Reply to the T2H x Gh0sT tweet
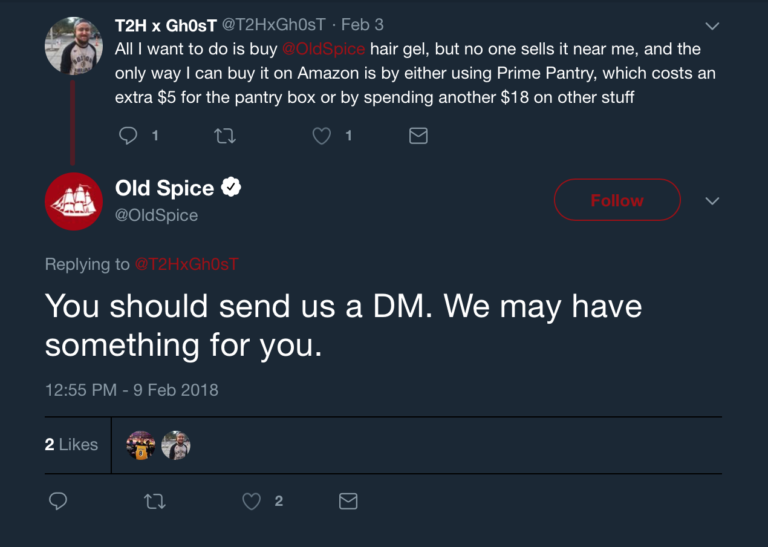The width and height of the screenshot is (768, 547). (x=128, y=135)
